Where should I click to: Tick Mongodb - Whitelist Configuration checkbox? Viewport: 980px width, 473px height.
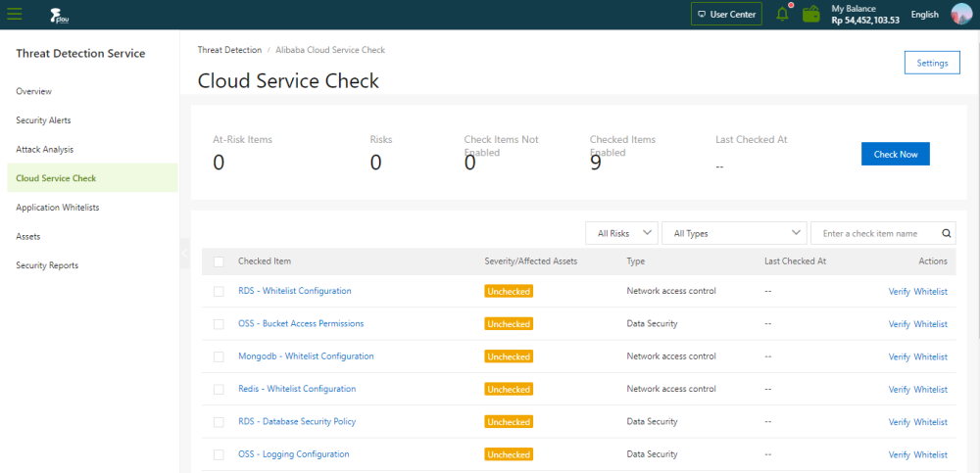(219, 356)
